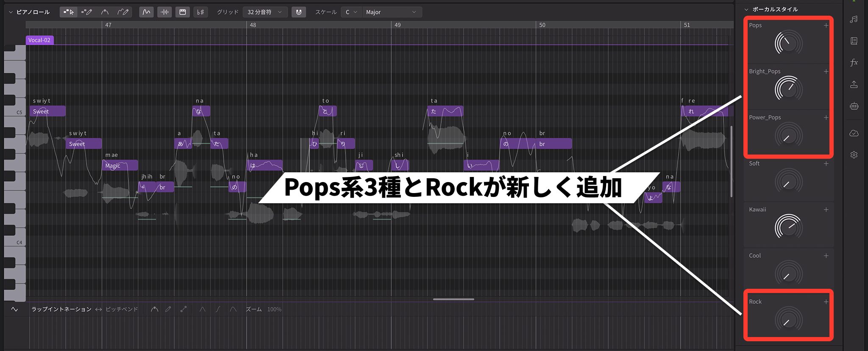Screen dimensions: 868x351
Task: Click the plus icon beside Rock
Action: click(826, 302)
